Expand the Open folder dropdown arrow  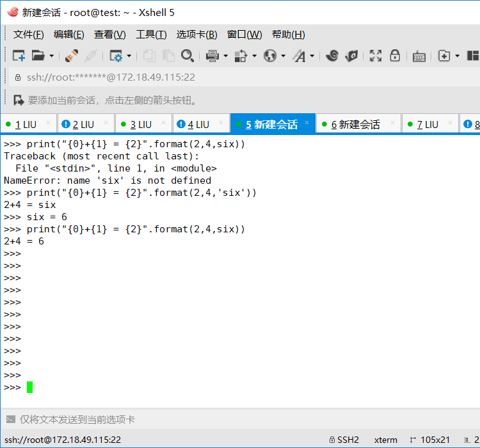point(51,56)
